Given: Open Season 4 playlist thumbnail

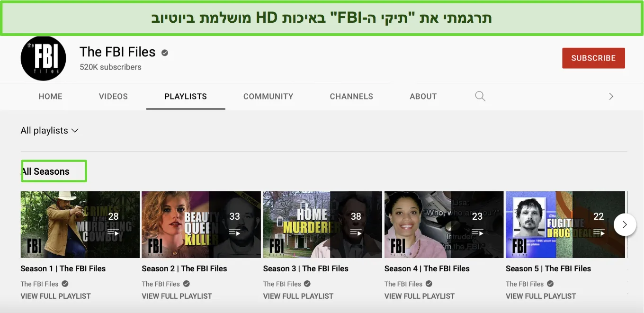Looking at the screenshot, I should (444, 224).
